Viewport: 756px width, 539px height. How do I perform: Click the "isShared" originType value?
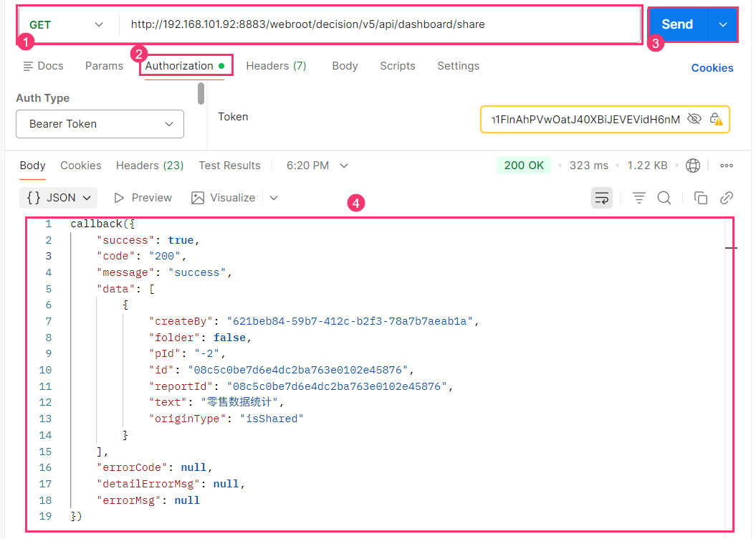pyautogui.click(x=272, y=419)
